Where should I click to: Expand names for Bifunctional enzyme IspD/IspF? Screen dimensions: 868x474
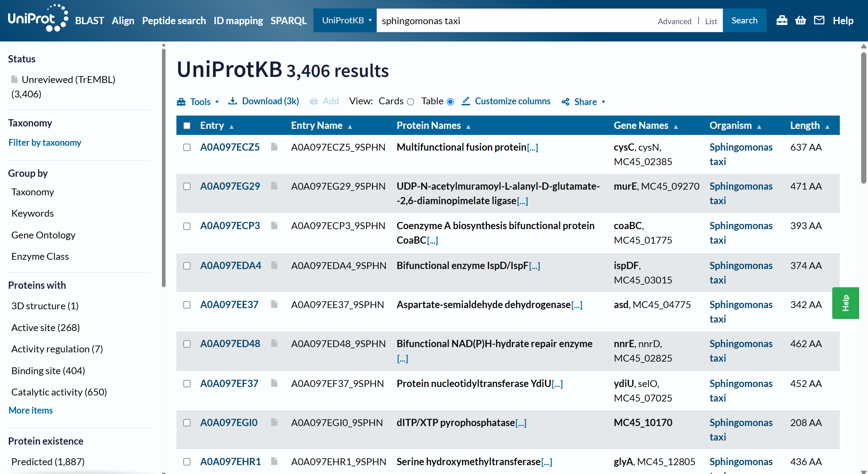(534, 266)
